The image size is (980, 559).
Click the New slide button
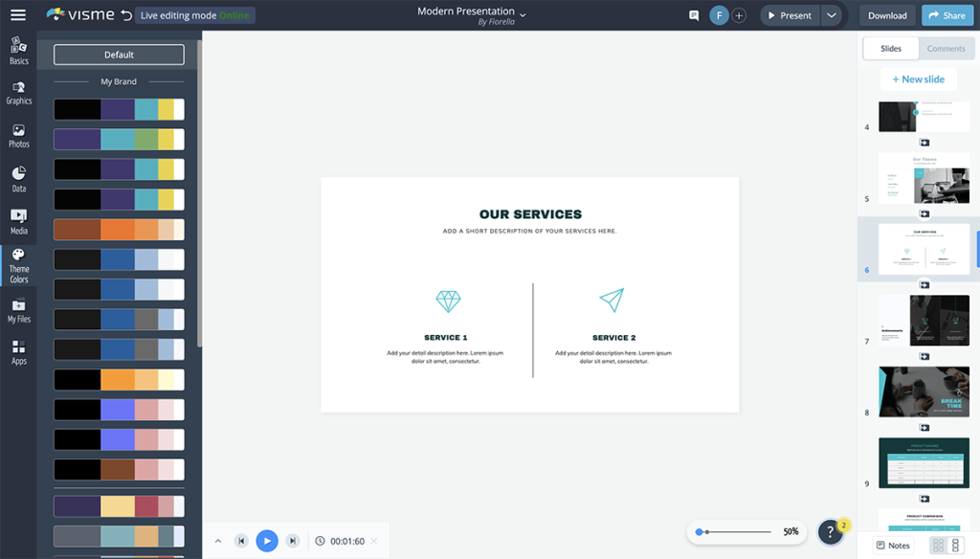(x=918, y=78)
